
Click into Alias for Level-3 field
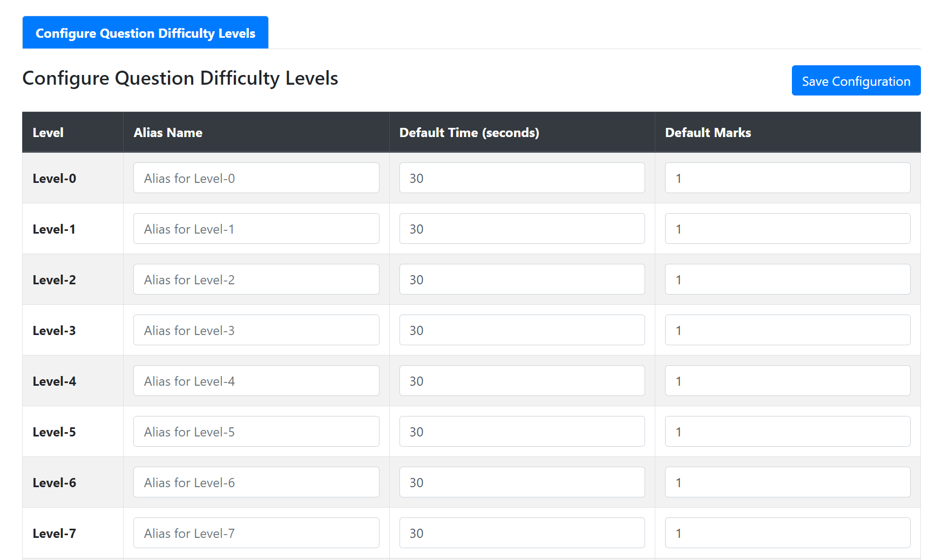(256, 330)
